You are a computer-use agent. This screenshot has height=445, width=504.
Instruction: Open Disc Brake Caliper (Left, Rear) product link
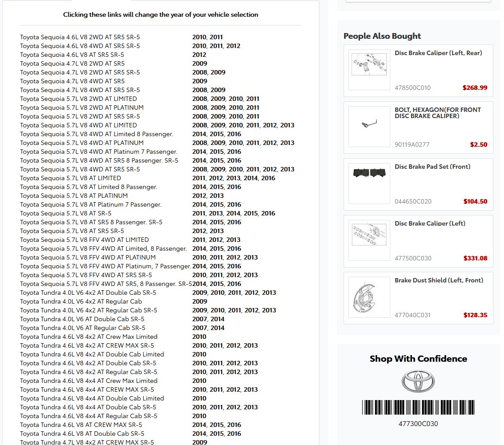[x=438, y=53]
